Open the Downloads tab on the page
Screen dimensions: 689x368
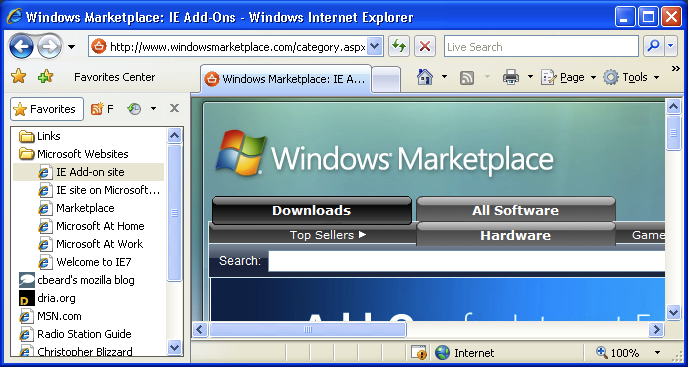click(x=312, y=211)
